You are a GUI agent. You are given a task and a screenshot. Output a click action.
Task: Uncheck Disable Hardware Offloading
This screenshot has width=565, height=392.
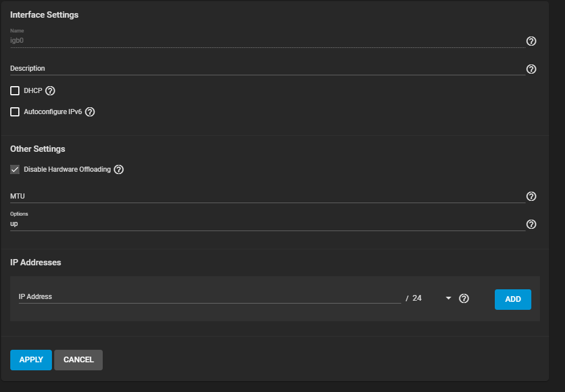point(15,169)
